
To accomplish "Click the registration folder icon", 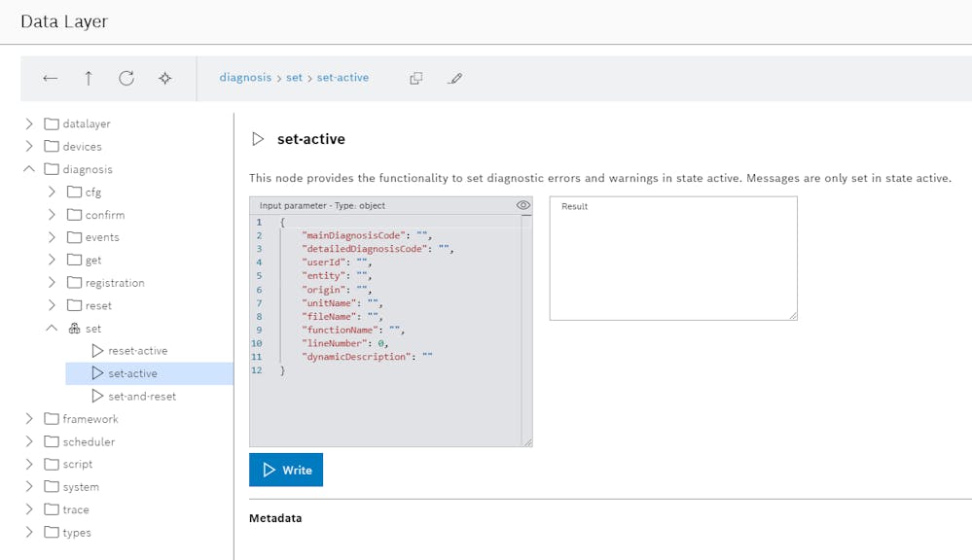I will point(74,283).
